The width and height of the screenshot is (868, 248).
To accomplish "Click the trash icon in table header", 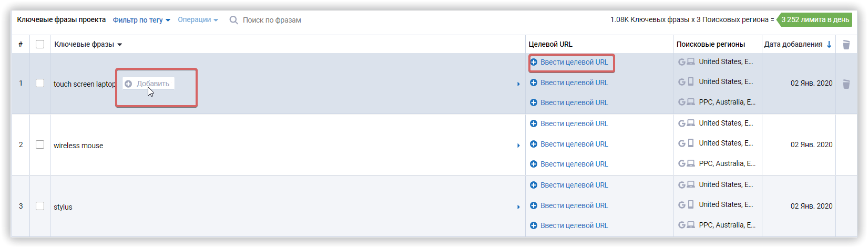I will 846,45.
